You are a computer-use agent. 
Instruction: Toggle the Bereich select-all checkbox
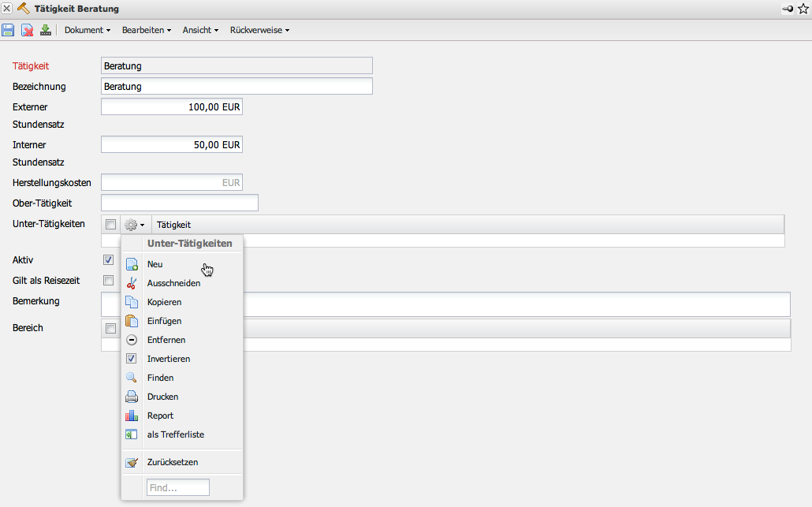pos(110,328)
